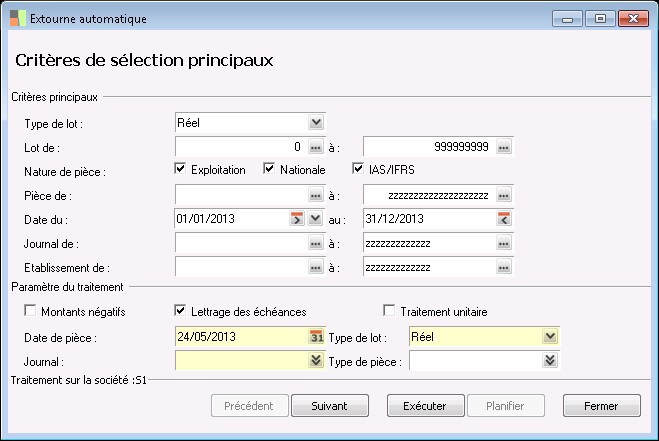Image resolution: width=659 pixels, height=441 pixels.
Task: Open calendar picker for 'Date de pièce'
Action: (317, 337)
